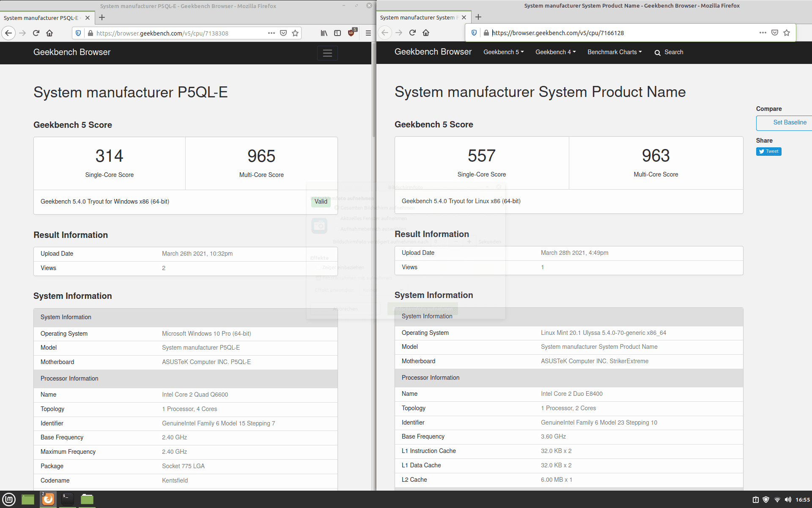Reload the page in the left Firefox window

[36, 33]
